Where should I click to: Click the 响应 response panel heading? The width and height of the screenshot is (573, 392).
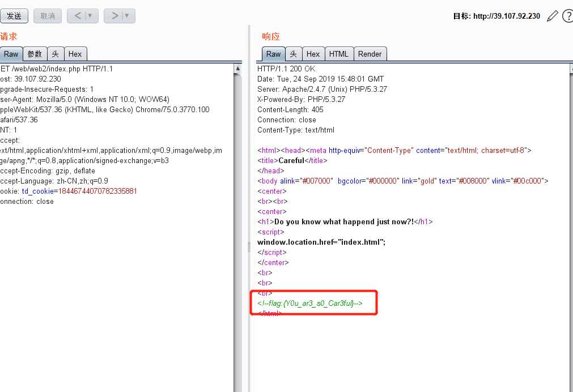pos(271,36)
